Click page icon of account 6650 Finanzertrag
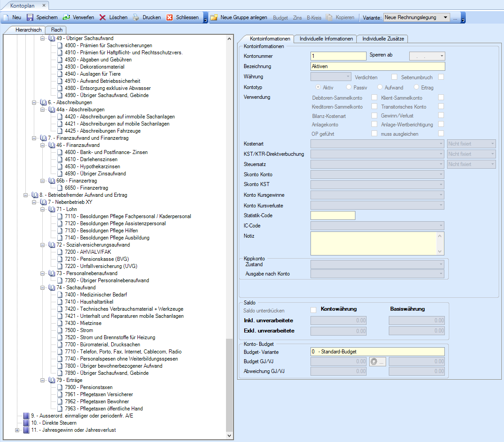The width and height of the screenshot is (504, 442). tap(60, 188)
